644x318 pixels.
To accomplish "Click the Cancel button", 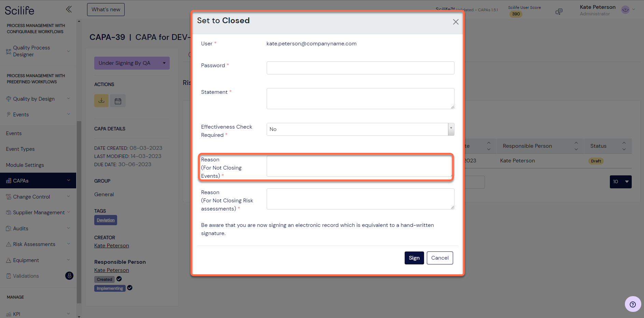I will (x=440, y=258).
